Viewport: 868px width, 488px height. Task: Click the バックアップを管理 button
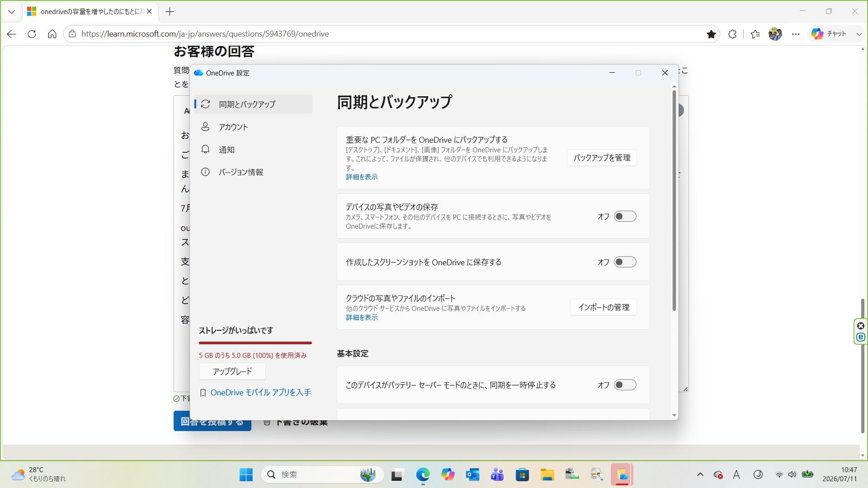point(602,158)
